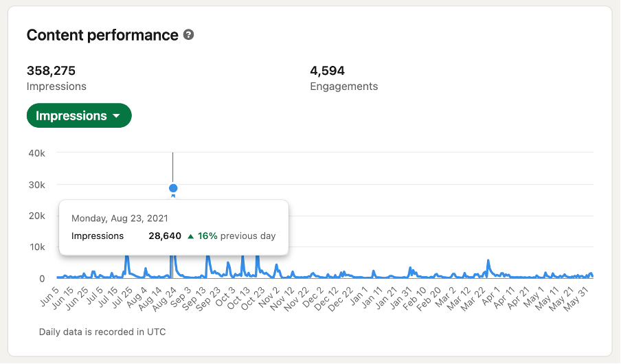Click the Jun 5 x-axis label
This screenshot has height=364, width=621.
pyautogui.click(x=49, y=297)
